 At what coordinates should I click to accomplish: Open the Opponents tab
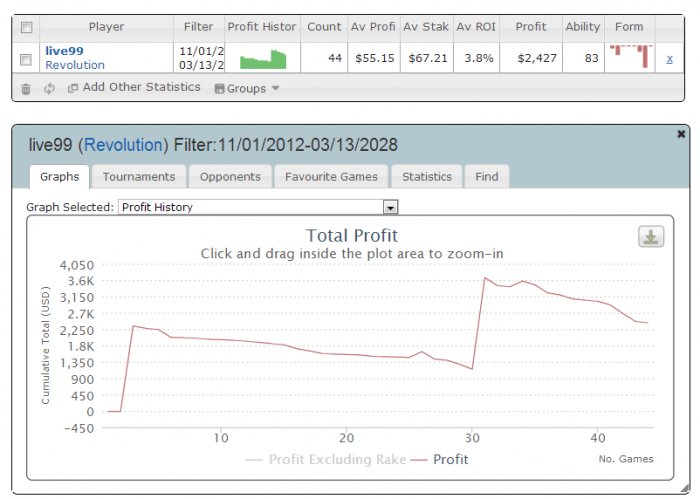coord(230,177)
